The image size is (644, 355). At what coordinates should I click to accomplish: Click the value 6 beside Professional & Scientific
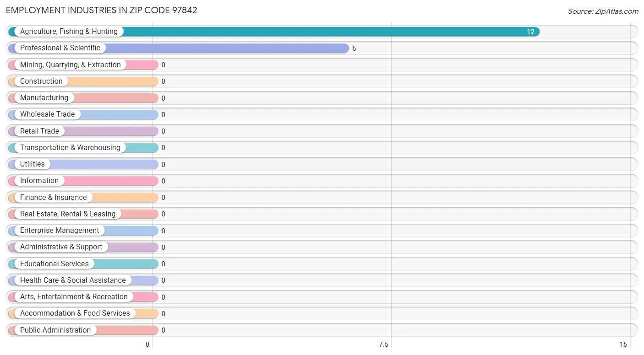click(354, 48)
